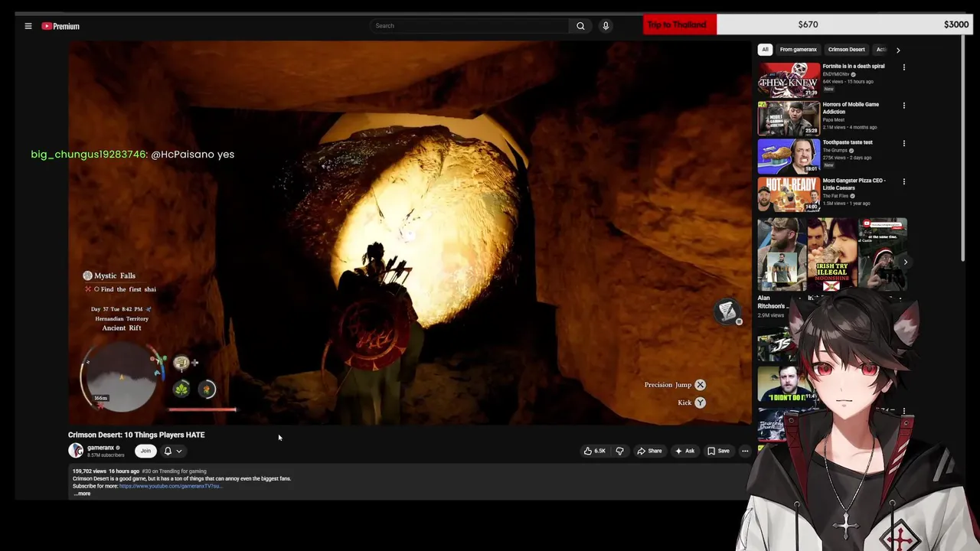
Task: Click the in-game red health bar
Action: pyautogui.click(x=202, y=409)
